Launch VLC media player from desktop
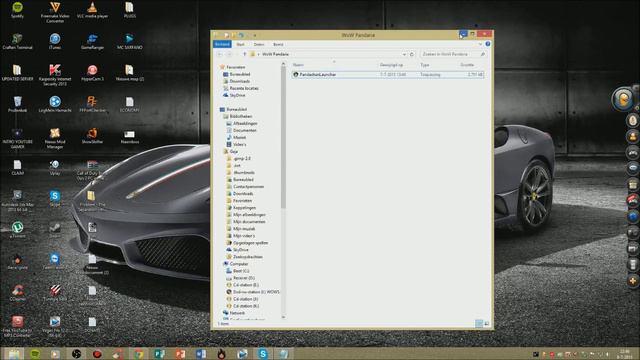This screenshot has width=640, height=360. (x=92, y=10)
